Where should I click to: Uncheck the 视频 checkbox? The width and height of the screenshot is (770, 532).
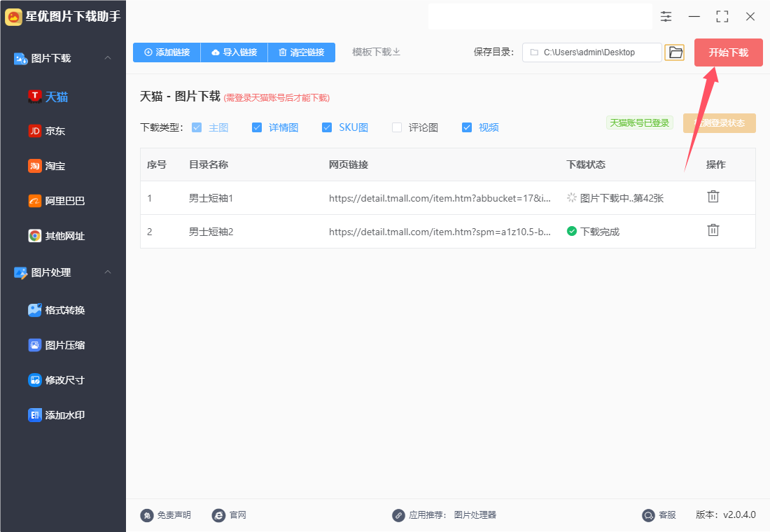click(x=467, y=127)
